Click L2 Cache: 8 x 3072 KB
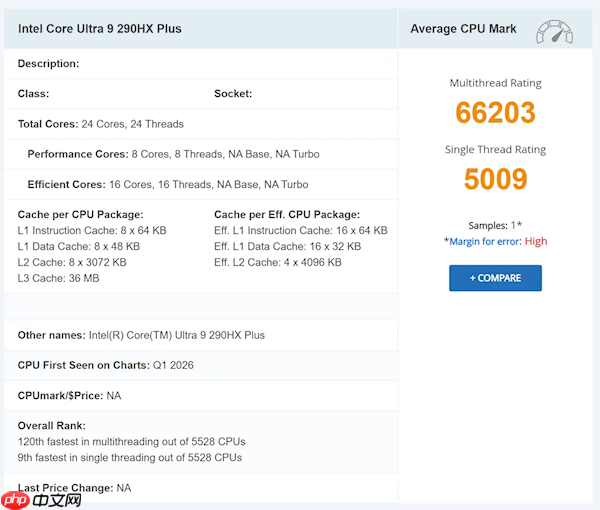Image resolution: width=600 pixels, height=510 pixels. (72, 262)
